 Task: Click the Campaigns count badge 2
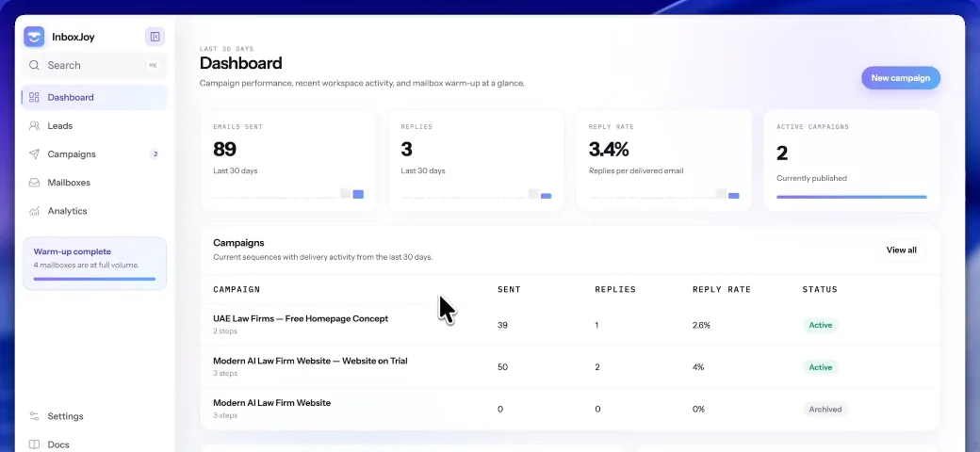tap(155, 154)
